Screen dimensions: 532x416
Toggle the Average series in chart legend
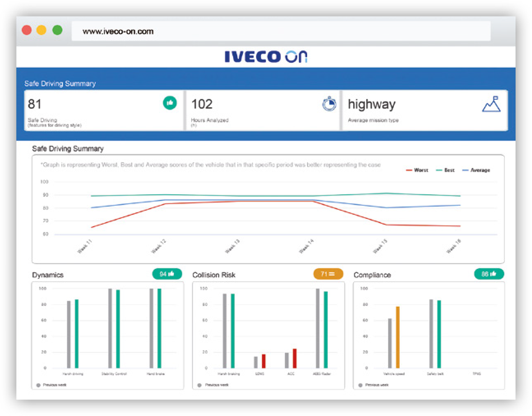[x=476, y=170]
